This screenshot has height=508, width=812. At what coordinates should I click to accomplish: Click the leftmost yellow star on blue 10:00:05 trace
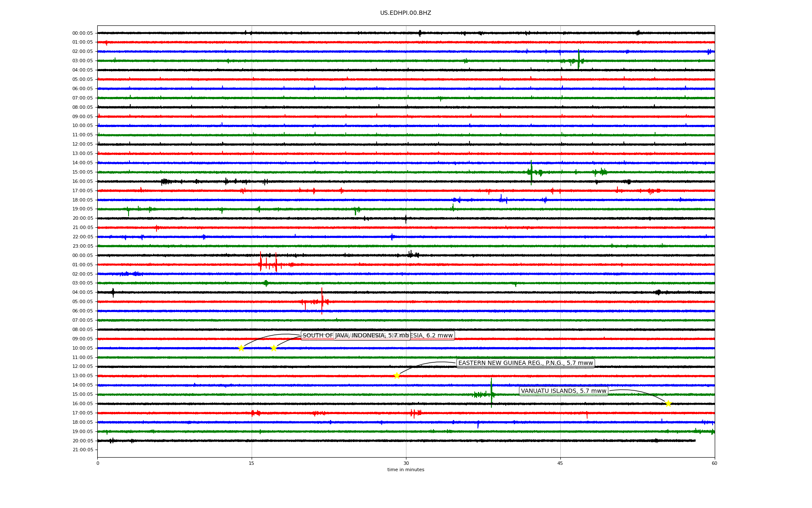coord(241,348)
